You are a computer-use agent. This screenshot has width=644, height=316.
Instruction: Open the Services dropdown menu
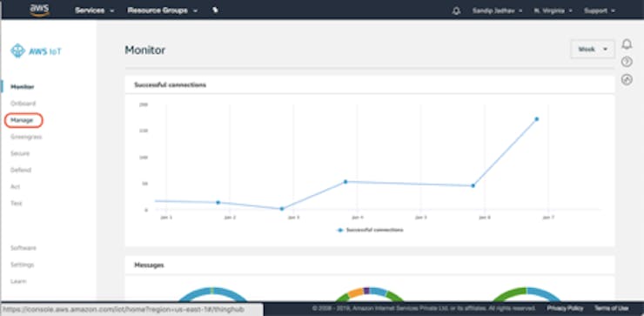pos(95,10)
